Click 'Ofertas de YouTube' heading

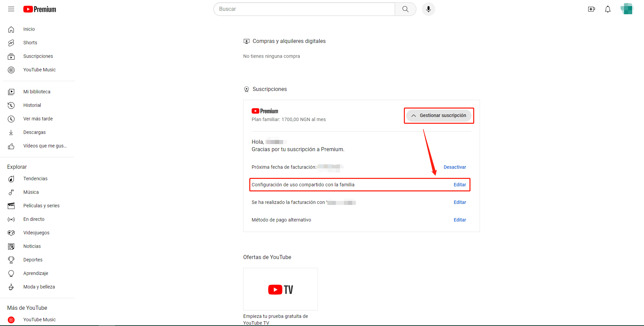267,257
